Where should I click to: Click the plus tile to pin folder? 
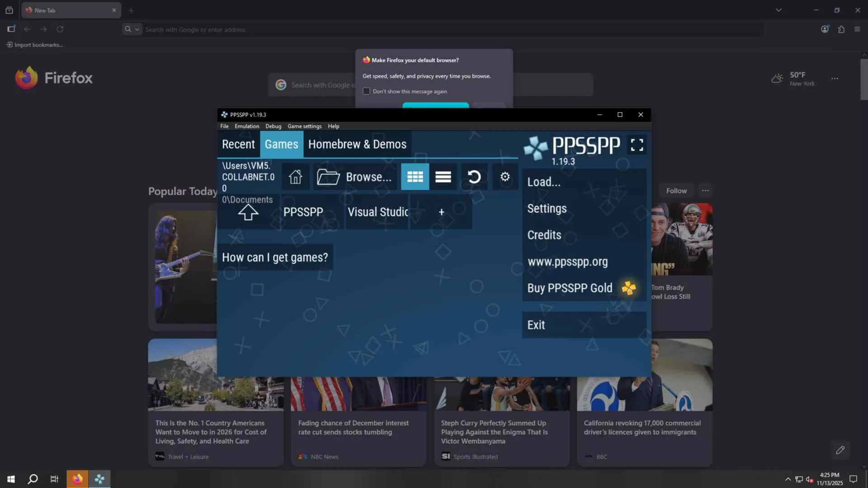441,212
